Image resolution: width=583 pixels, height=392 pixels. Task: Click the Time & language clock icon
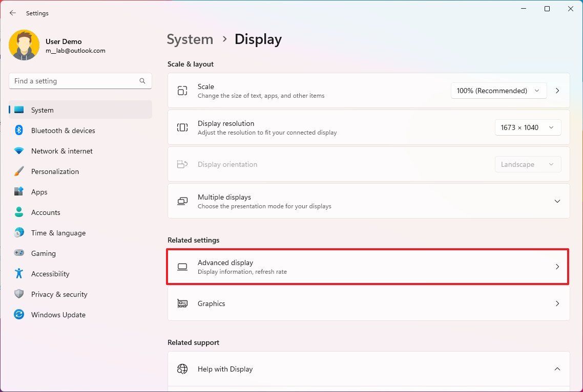click(x=18, y=233)
